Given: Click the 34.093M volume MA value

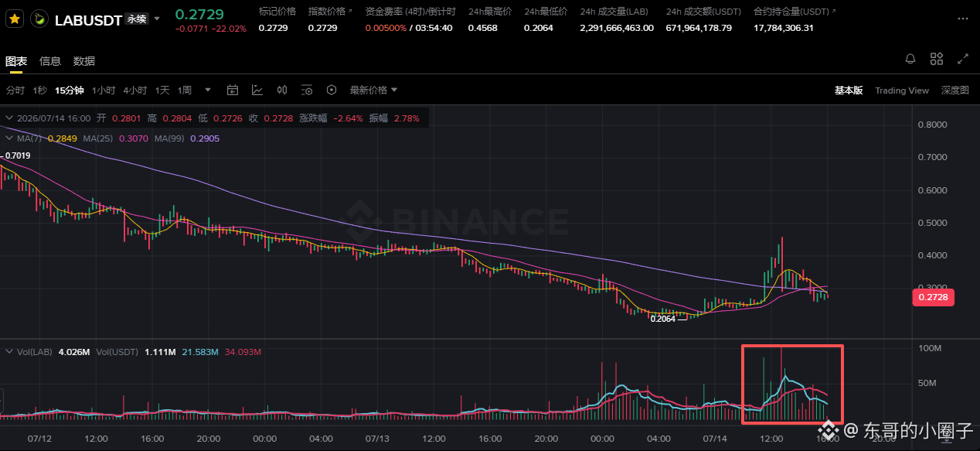Looking at the screenshot, I should pyautogui.click(x=243, y=352).
